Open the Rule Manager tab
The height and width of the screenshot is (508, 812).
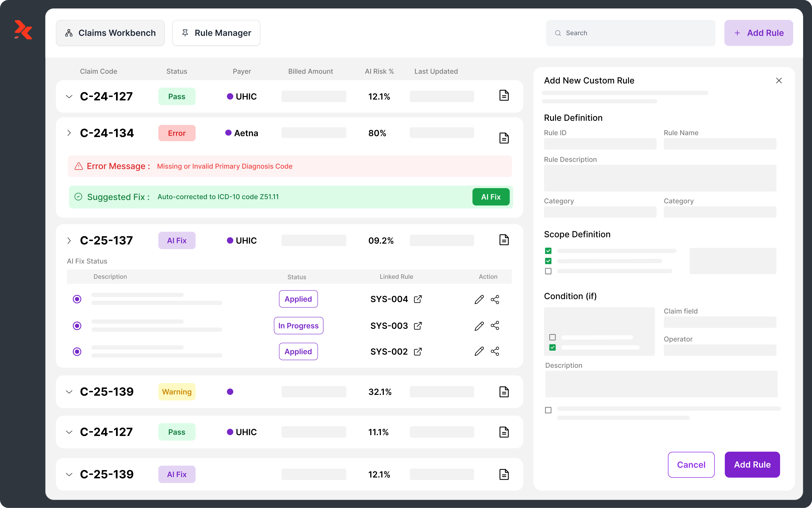tap(216, 33)
